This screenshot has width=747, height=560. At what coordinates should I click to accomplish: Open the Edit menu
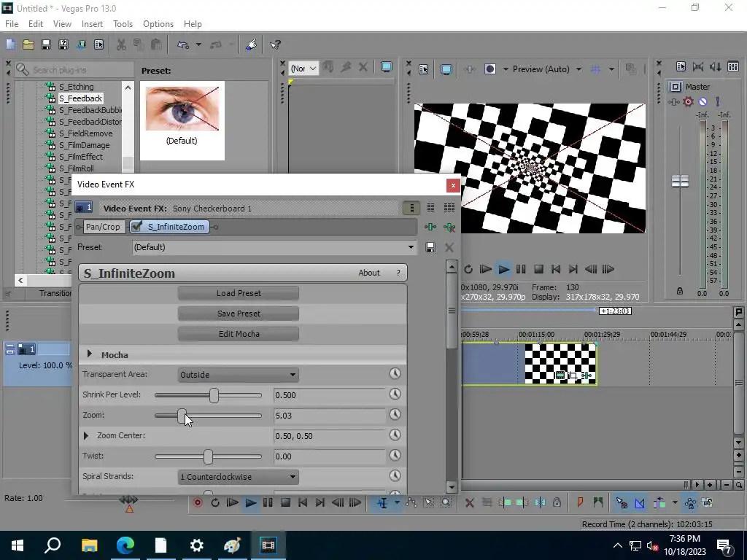(36, 24)
